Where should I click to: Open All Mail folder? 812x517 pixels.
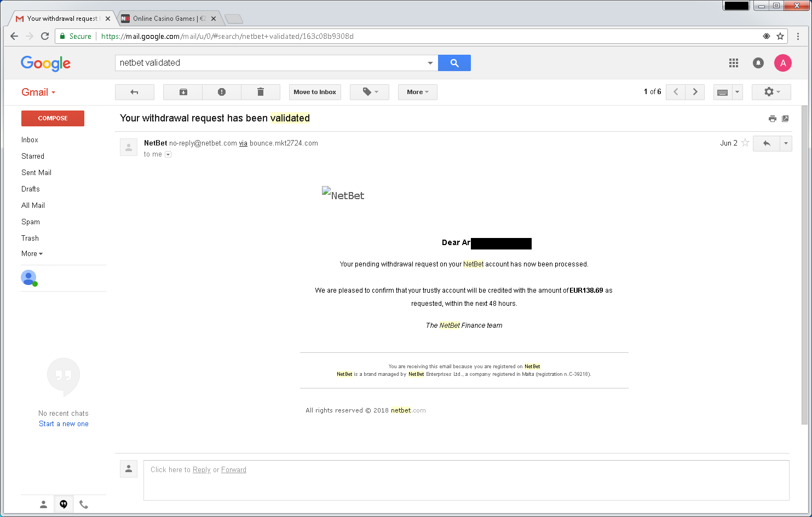click(x=33, y=206)
